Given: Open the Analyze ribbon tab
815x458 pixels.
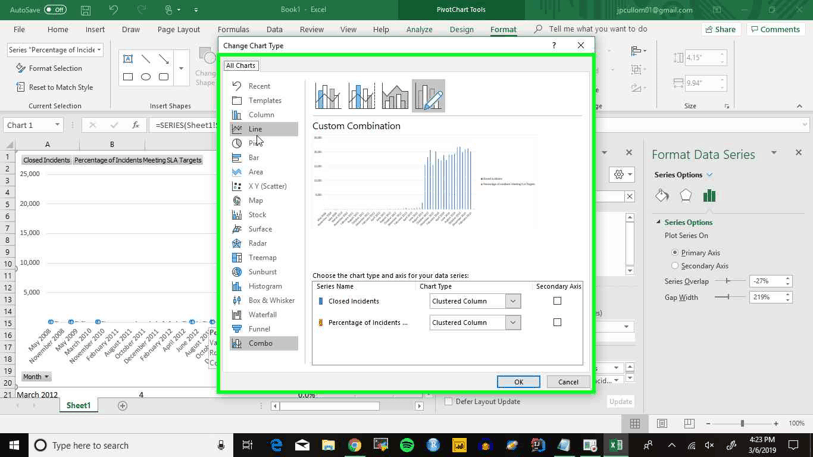Looking at the screenshot, I should point(419,30).
